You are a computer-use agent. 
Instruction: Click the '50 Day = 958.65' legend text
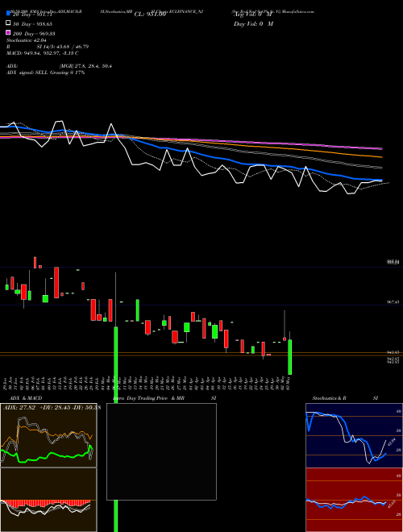pyautogui.click(x=32, y=24)
